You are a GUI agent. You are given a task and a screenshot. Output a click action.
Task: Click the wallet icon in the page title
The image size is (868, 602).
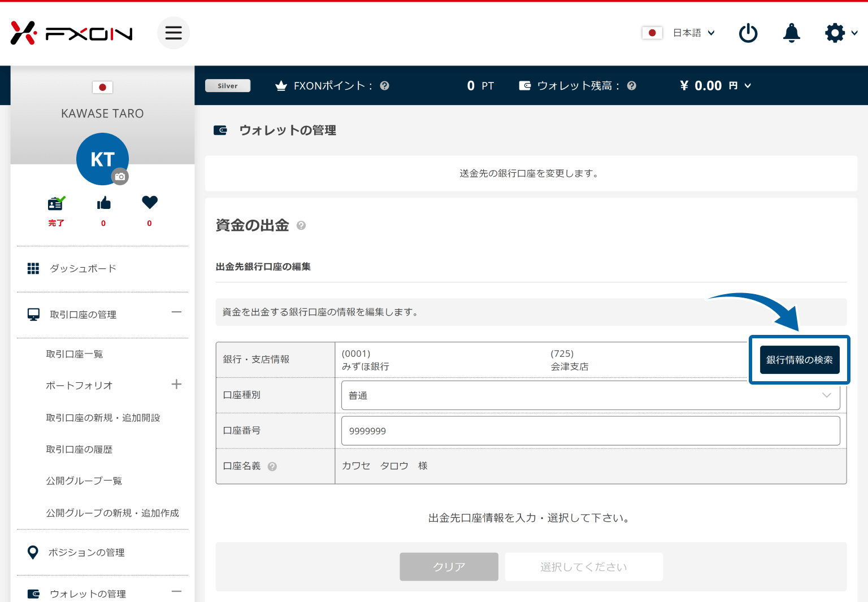click(x=220, y=130)
